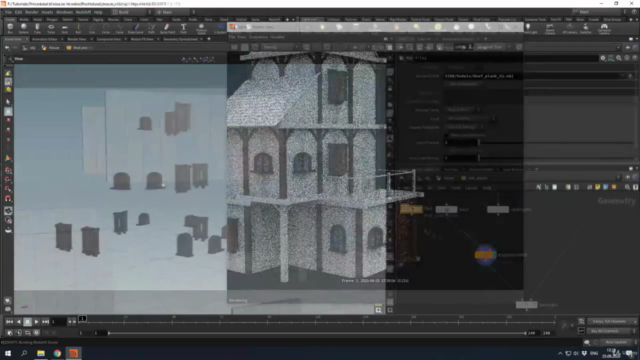Select the Curve shelf tool
The height and width of the screenshot is (360, 640).
click(x=119, y=28)
